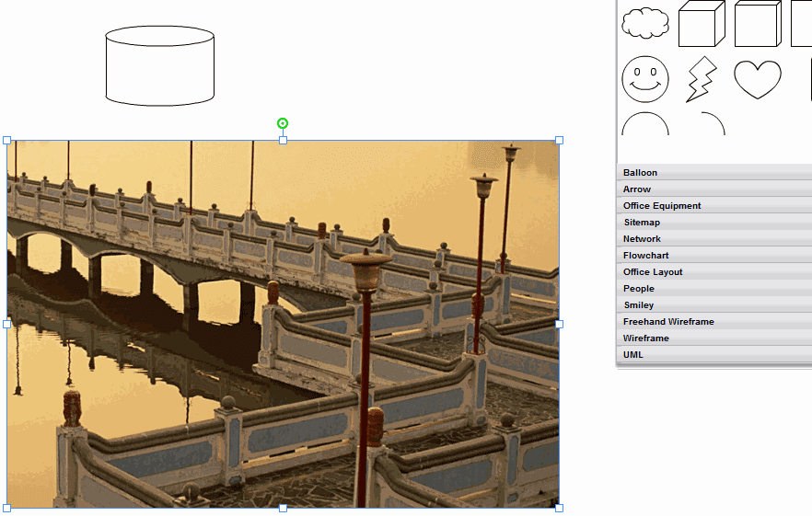Viewport: 812px width, 516px height.
Task: Click the top-left resize handle of the image
Action: pyautogui.click(x=7, y=140)
